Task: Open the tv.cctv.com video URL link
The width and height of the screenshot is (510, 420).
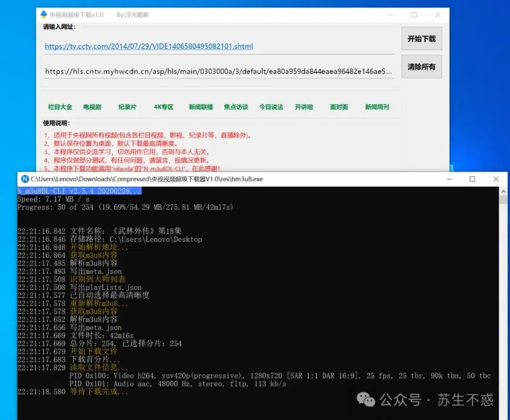Action: [149, 46]
